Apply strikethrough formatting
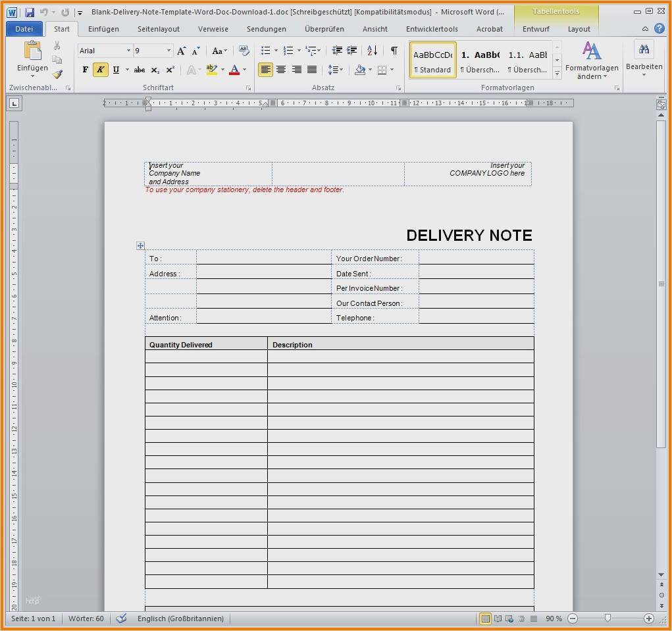Viewport: 672px width, 631px height. click(x=140, y=70)
